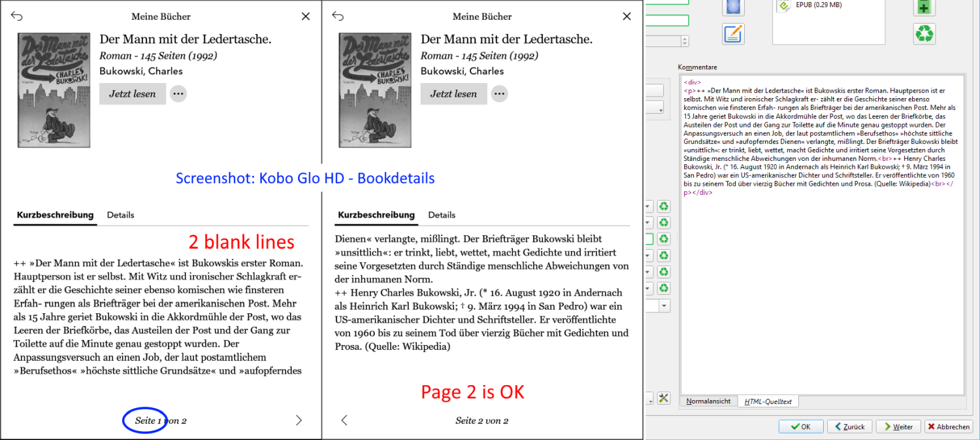The image size is (980, 440).
Task: Click the pencil edit-book icon in calibre
Action: point(733,33)
